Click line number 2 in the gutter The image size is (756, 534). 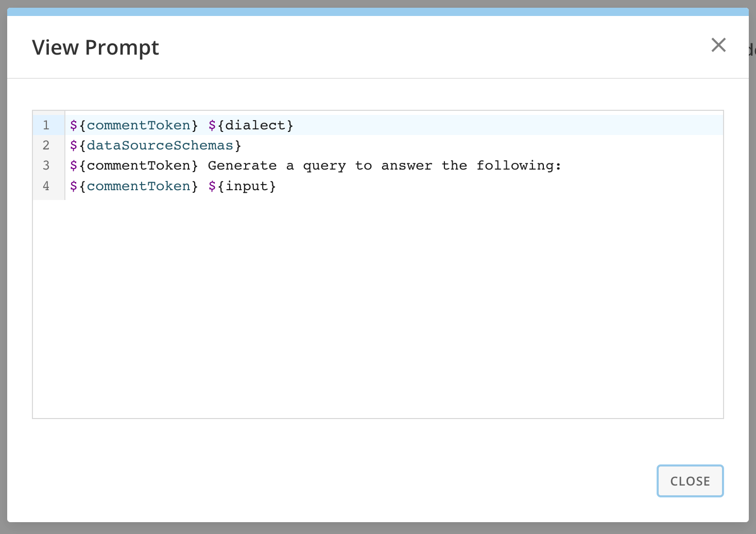46,145
